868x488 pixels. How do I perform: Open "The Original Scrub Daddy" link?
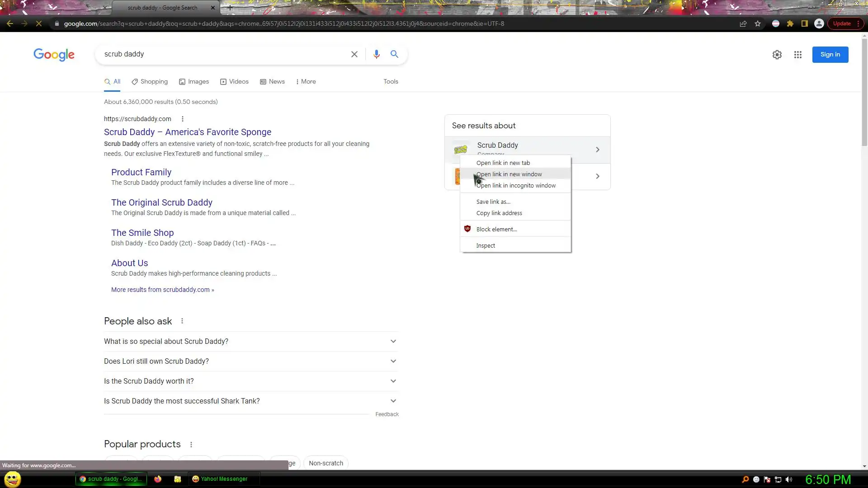tap(161, 202)
